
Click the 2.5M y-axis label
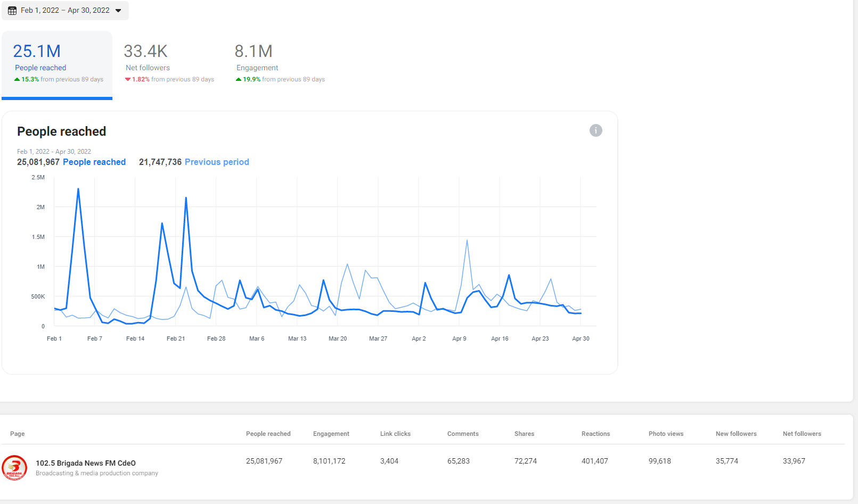click(38, 177)
